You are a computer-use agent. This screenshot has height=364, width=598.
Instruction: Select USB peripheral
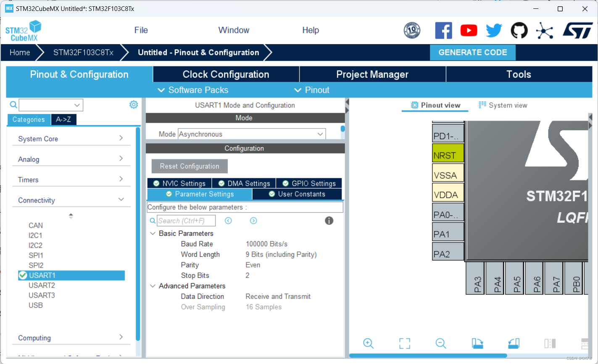pos(36,305)
